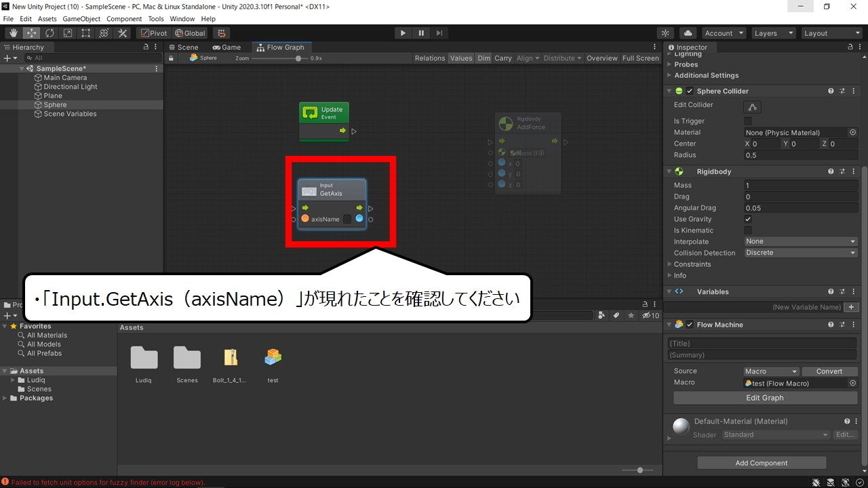This screenshot has width=868, height=488.
Task: Open Sphere Collider context menu
Action: click(853, 91)
